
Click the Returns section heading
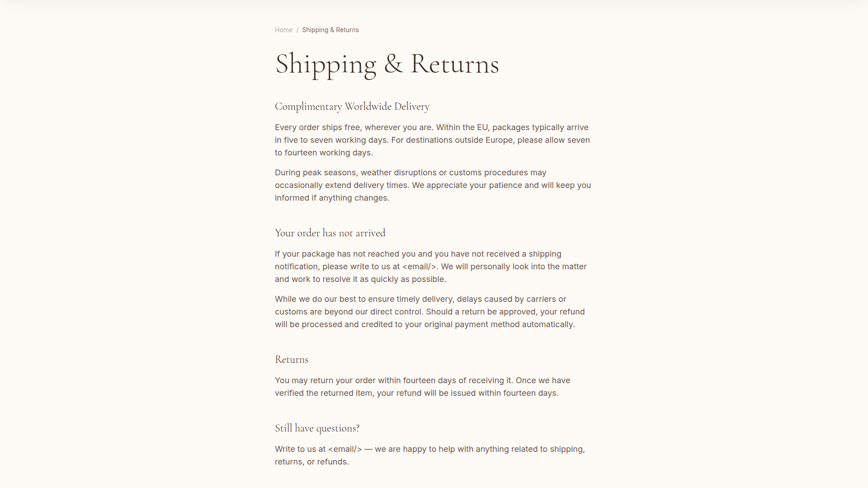(x=292, y=360)
